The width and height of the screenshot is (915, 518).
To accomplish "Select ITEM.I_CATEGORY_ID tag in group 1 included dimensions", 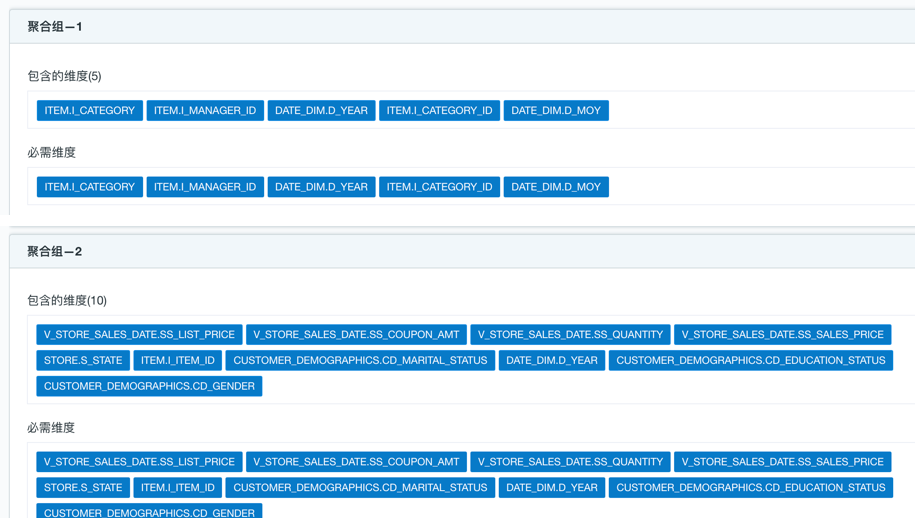I will coord(439,110).
